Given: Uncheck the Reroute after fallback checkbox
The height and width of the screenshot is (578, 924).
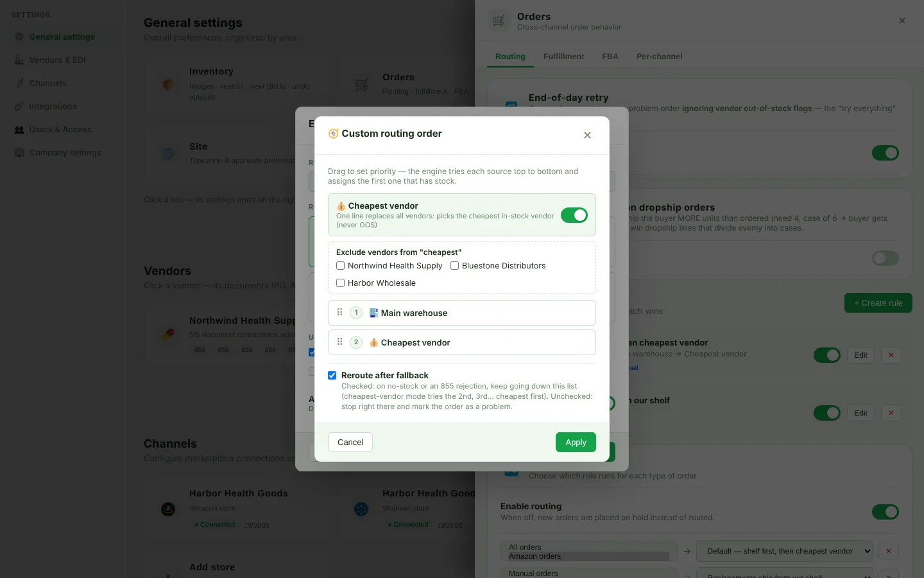Looking at the screenshot, I should coord(332,375).
